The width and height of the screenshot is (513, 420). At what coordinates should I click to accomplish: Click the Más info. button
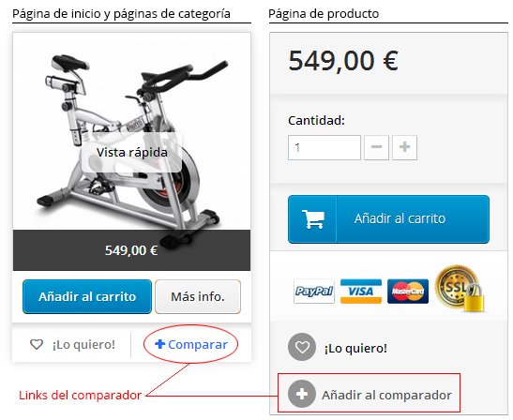tap(198, 296)
